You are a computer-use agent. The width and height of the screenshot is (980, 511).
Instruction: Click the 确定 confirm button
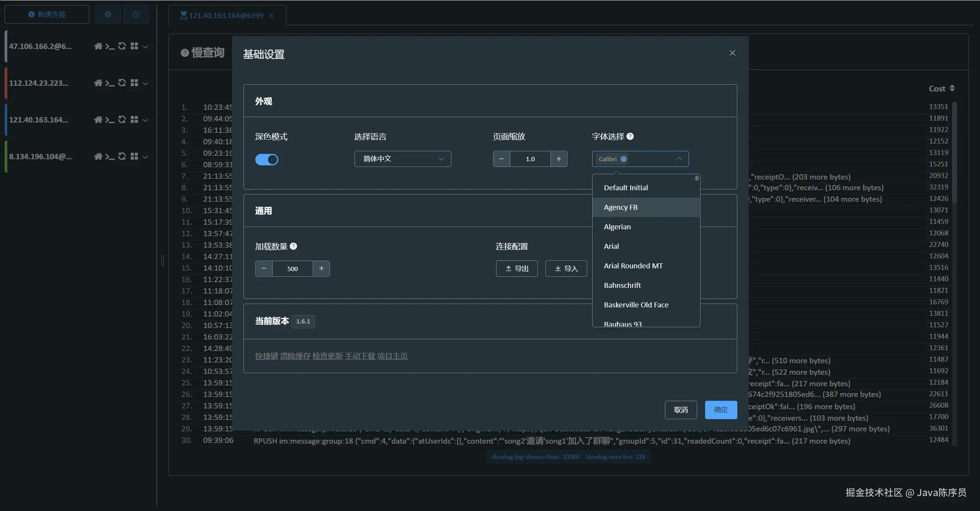[x=721, y=410]
